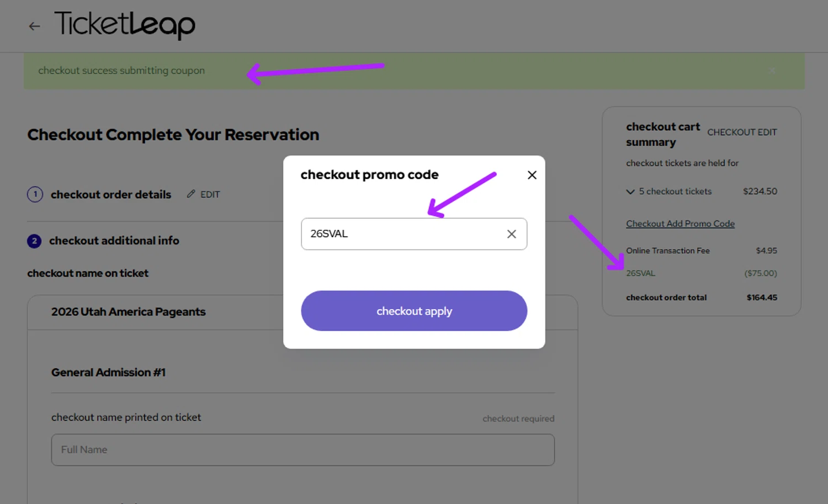The image size is (828, 504).
Task: Click the General Admission #1 heading
Action: (109, 373)
